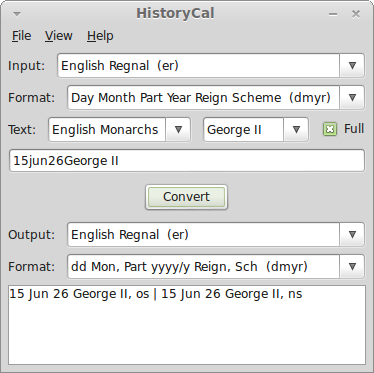Screen dimensions: 374x373
Task: Expand the output Format dropdown arrow
Action: pyautogui.click(x=352, y=267)
